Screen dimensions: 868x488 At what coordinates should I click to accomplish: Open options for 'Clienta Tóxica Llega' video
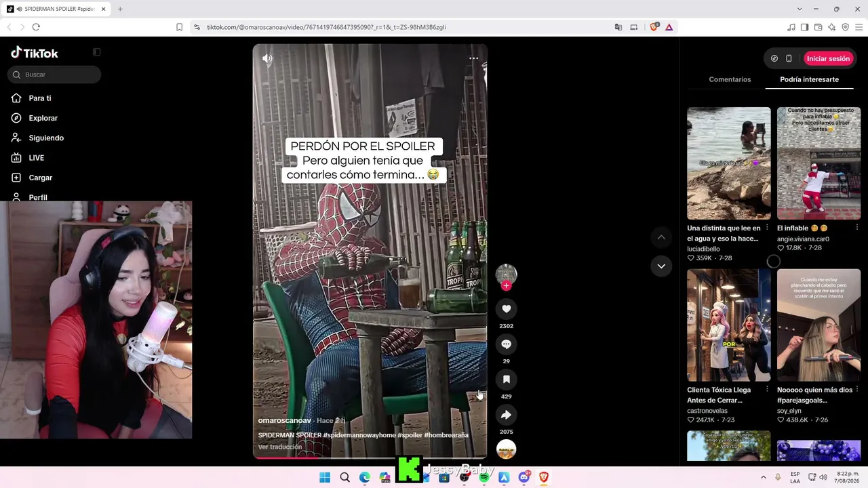pos(767,389)
